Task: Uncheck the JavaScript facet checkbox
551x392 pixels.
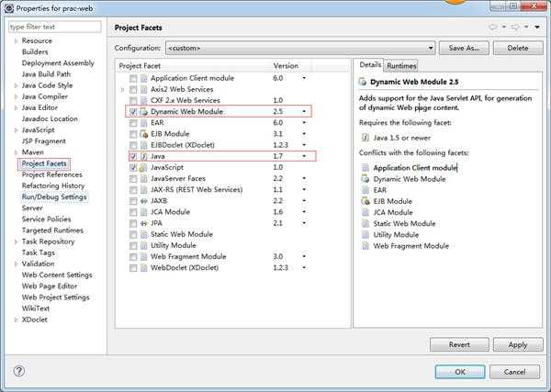Action: coord(133,168)
